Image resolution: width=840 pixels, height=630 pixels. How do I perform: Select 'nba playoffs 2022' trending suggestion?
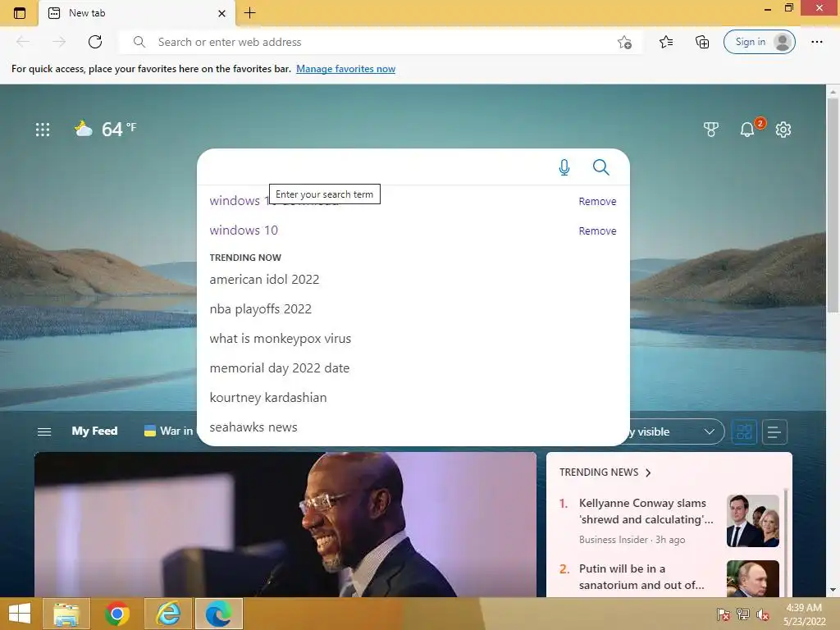click(260, 309)
